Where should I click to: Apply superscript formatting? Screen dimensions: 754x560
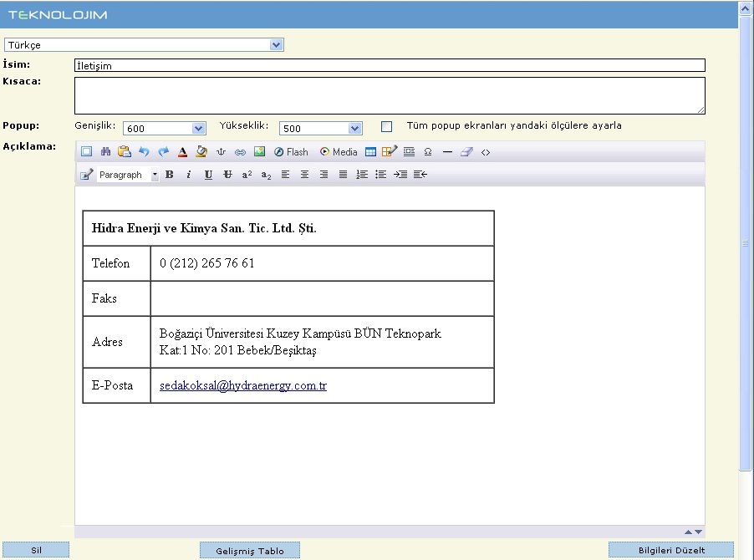click(x=247, y=175)
